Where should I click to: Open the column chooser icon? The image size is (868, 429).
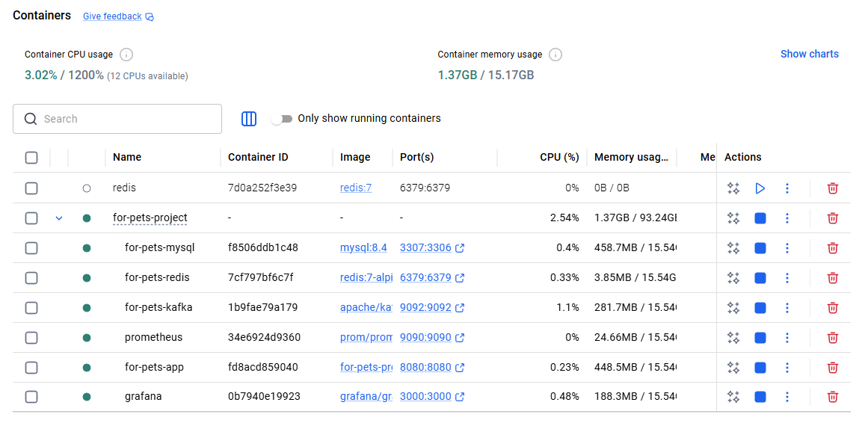pyautogui.click(x=249, y=118)
